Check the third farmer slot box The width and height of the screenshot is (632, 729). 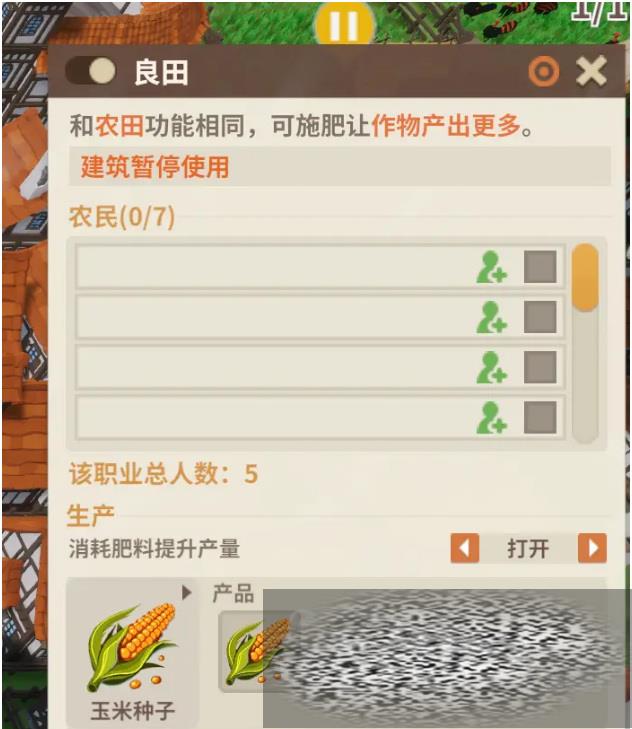pyautogui.click(x=540, y=367)
